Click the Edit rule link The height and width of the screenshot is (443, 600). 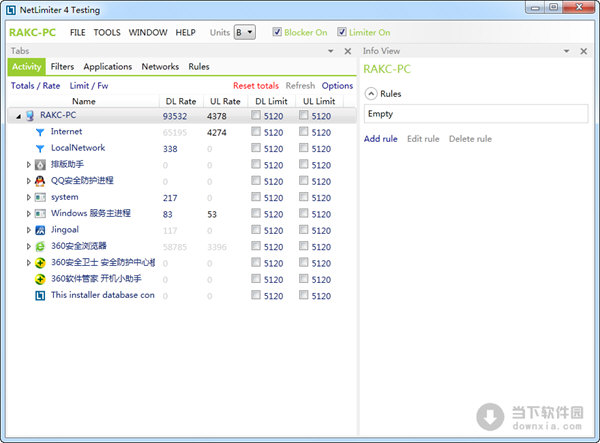(423, 139)
